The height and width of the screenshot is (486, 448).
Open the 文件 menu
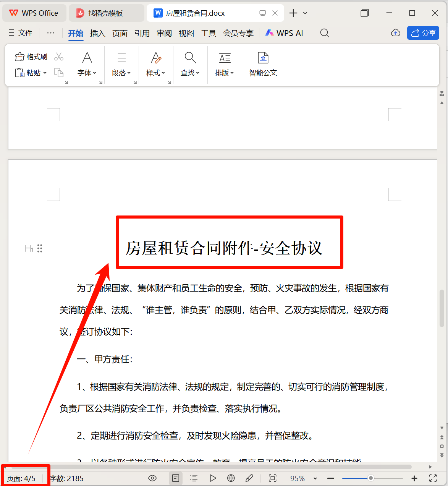click(x=21, y=33)
